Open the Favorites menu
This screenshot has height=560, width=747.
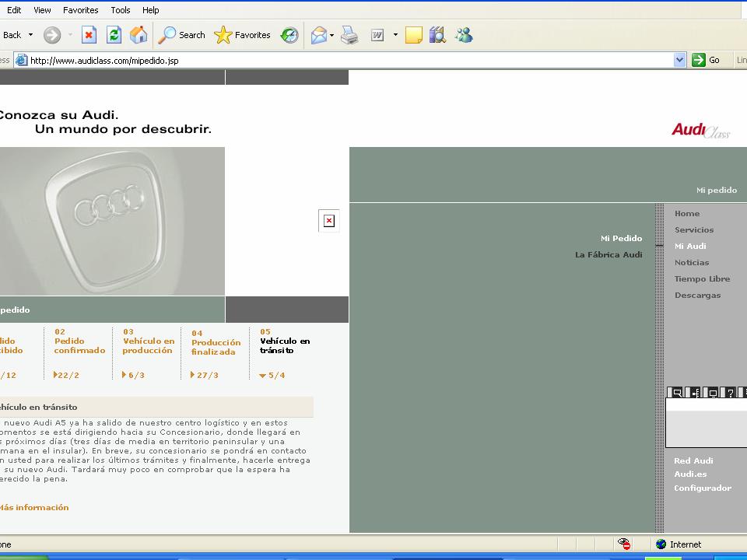80,10
